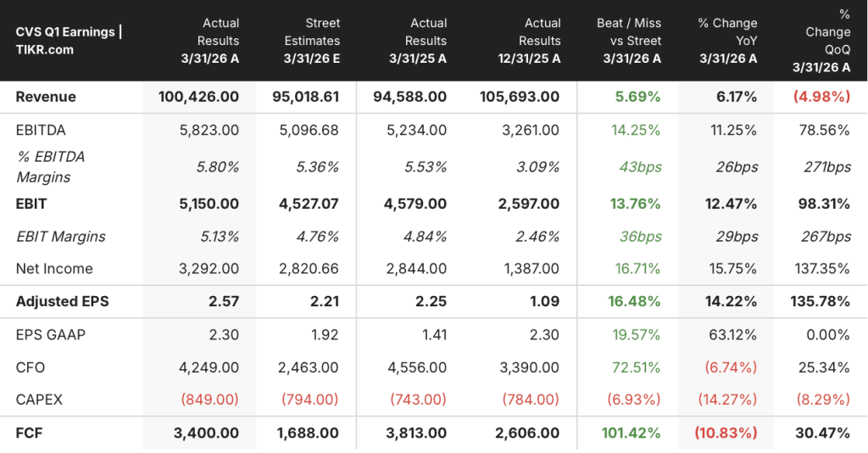Click EBITDA margin value 5.80%
This screenshot has width=868, height=453.
218,166
